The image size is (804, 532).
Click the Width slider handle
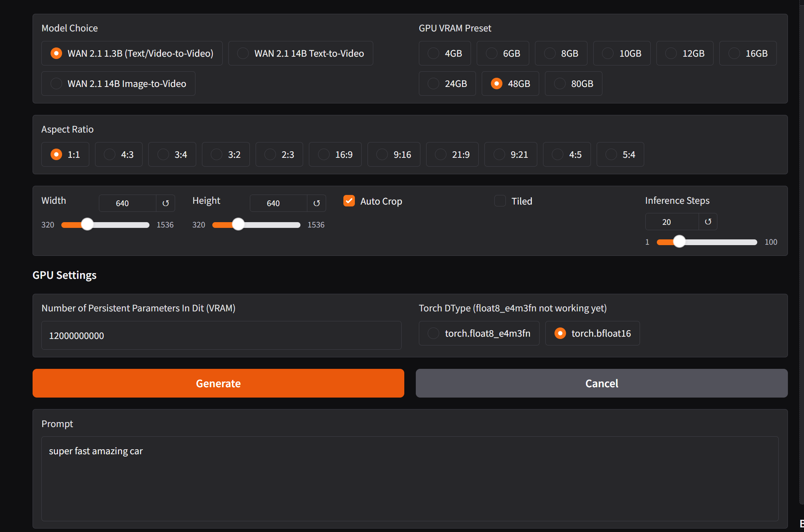coord(87,224)
